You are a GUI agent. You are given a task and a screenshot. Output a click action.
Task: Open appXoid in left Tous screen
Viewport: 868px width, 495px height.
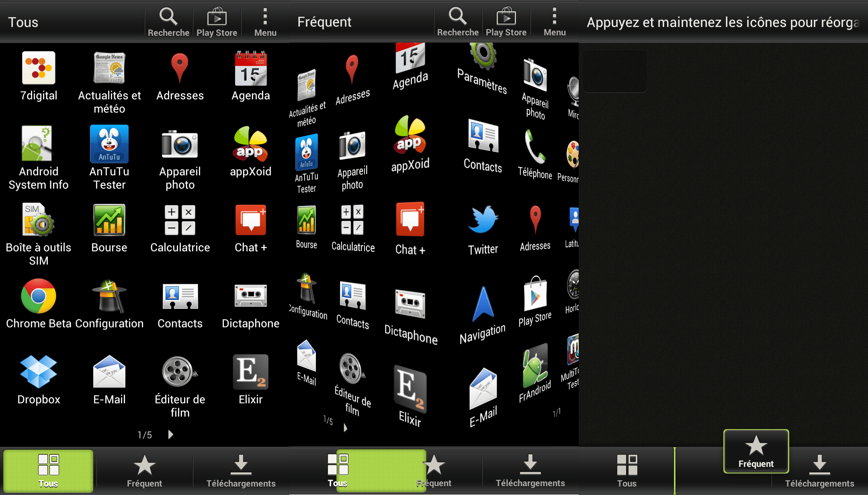pyautogui.click(x=251, y=152)
